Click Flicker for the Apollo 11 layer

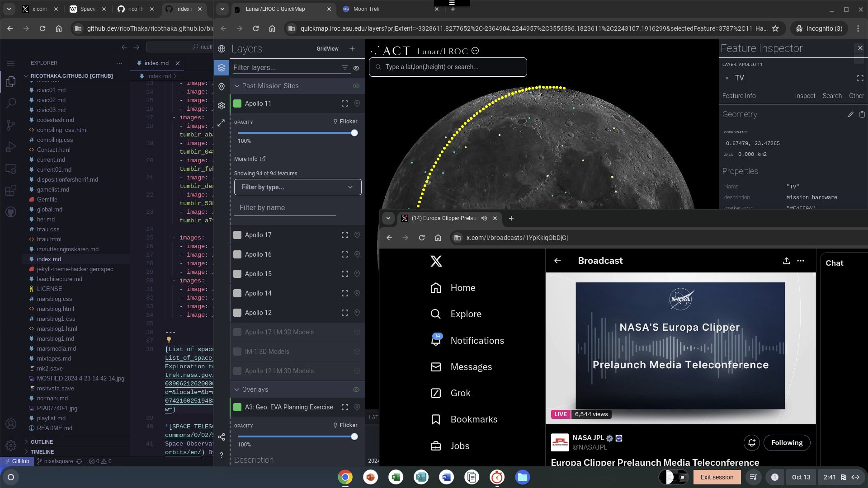click(x=345, y=122)
